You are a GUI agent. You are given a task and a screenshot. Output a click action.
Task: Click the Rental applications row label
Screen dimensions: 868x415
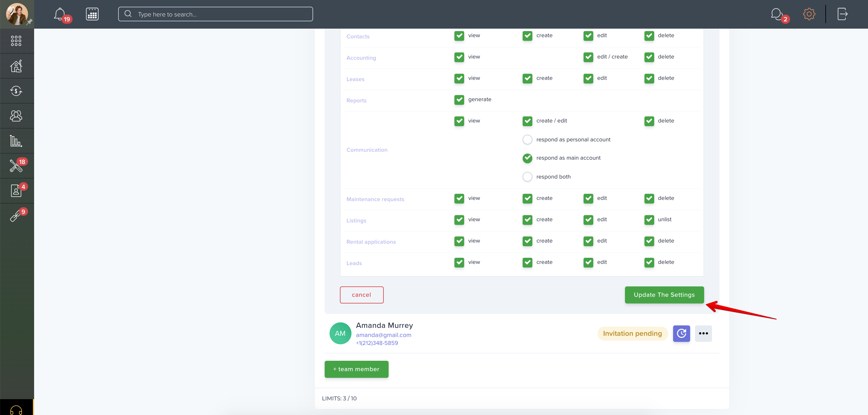(x=371, y=242)
